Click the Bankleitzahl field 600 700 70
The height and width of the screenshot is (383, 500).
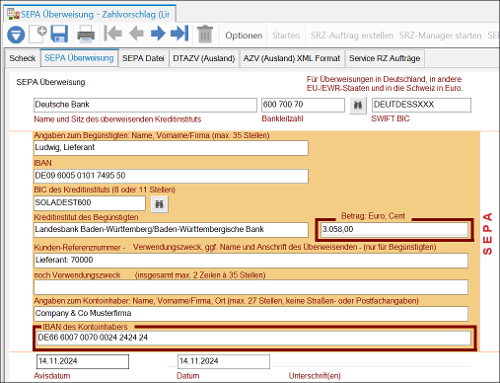[303, 105]
